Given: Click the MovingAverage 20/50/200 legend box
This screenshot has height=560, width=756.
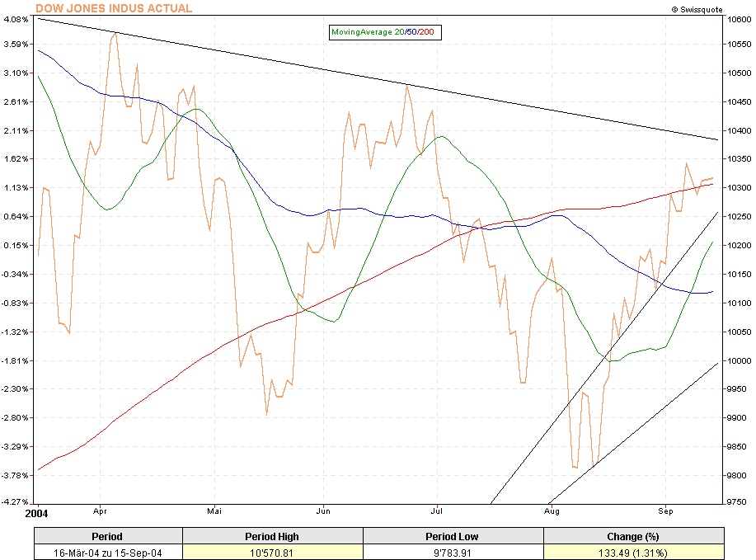Looking at the screenshot, I should (385, 32).
